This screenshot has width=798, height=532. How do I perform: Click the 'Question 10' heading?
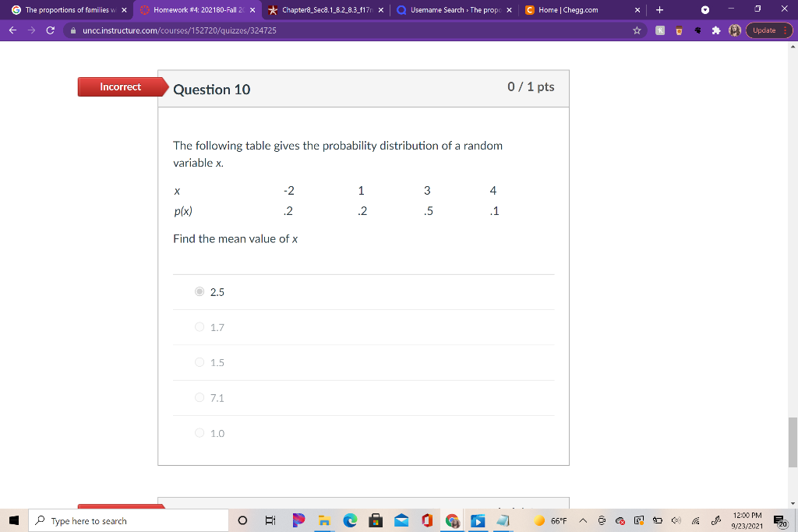(x=212, y=90)
